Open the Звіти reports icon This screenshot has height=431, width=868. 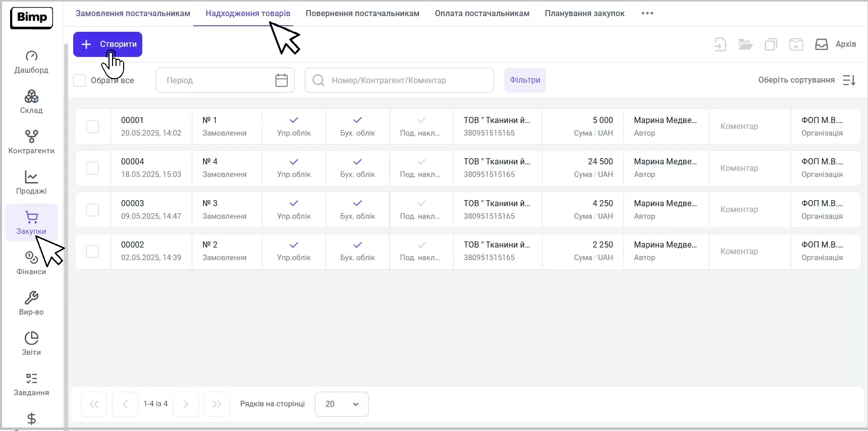(x=31, y=338)
